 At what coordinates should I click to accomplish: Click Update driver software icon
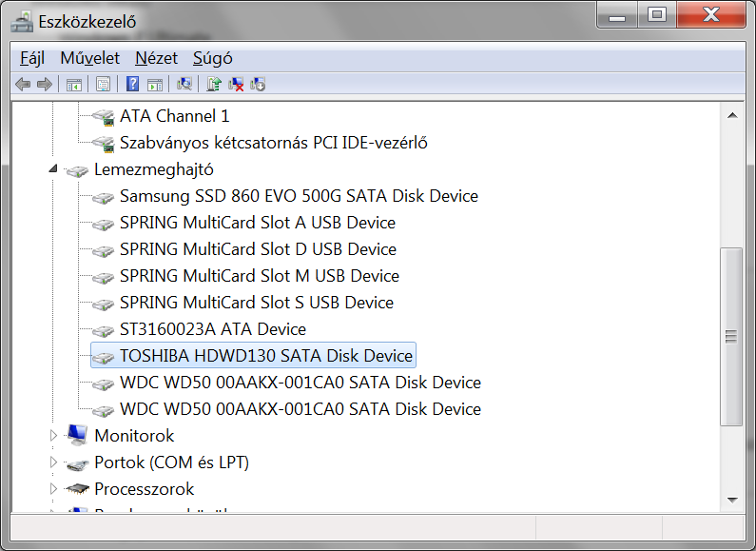pyautogui.click(x=214, y=84)
